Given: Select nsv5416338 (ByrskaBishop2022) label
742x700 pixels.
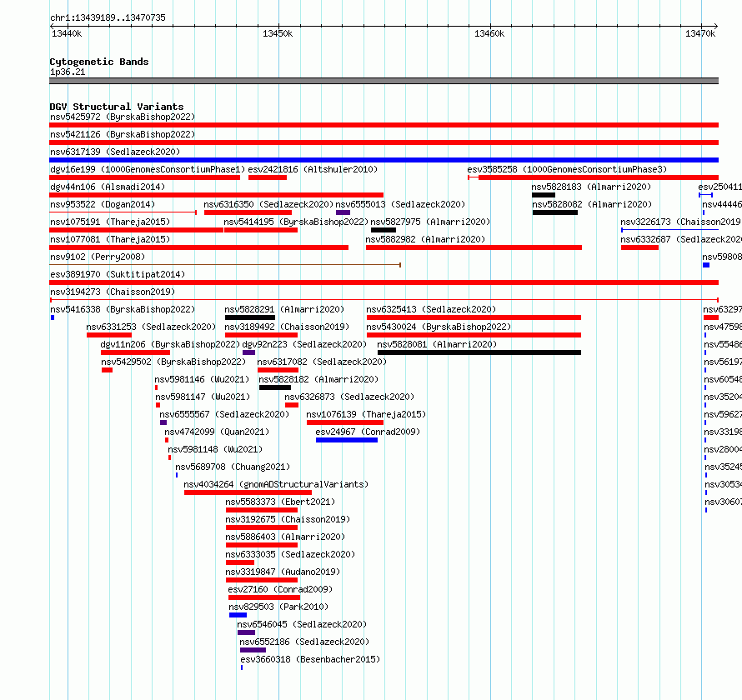Looking at the screenshot, I should 123,309.
